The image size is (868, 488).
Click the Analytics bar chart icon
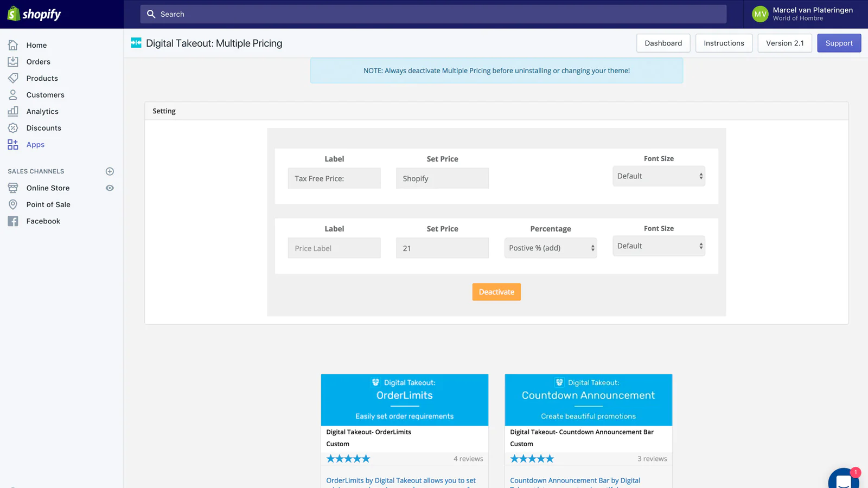tap(13, 111)
